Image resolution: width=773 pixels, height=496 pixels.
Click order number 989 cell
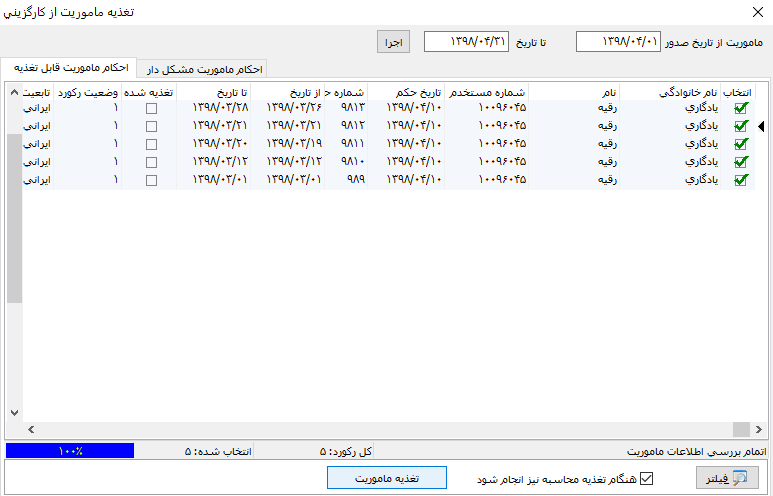coord(346,180)
